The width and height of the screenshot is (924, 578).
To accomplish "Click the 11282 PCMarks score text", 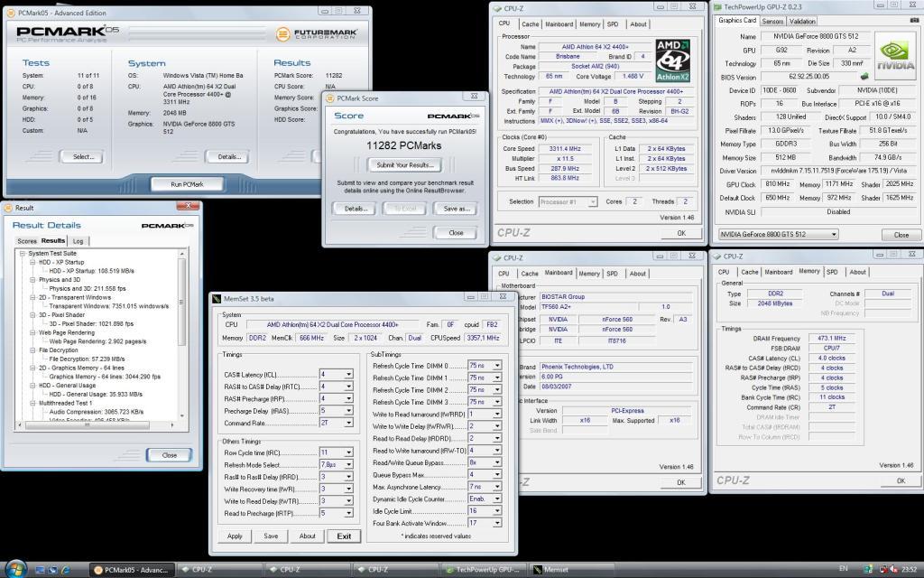I will tap(403, 145).
